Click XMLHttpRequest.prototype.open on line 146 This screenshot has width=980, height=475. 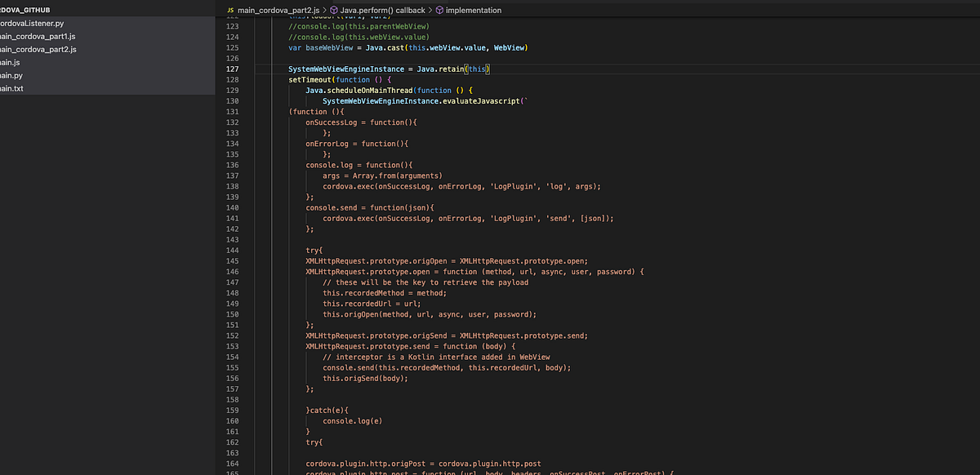coord(365,271)
